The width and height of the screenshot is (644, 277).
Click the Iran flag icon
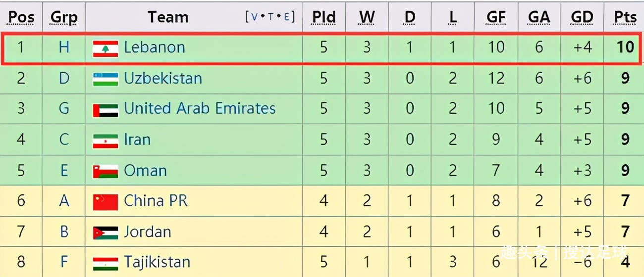(106, 140)
